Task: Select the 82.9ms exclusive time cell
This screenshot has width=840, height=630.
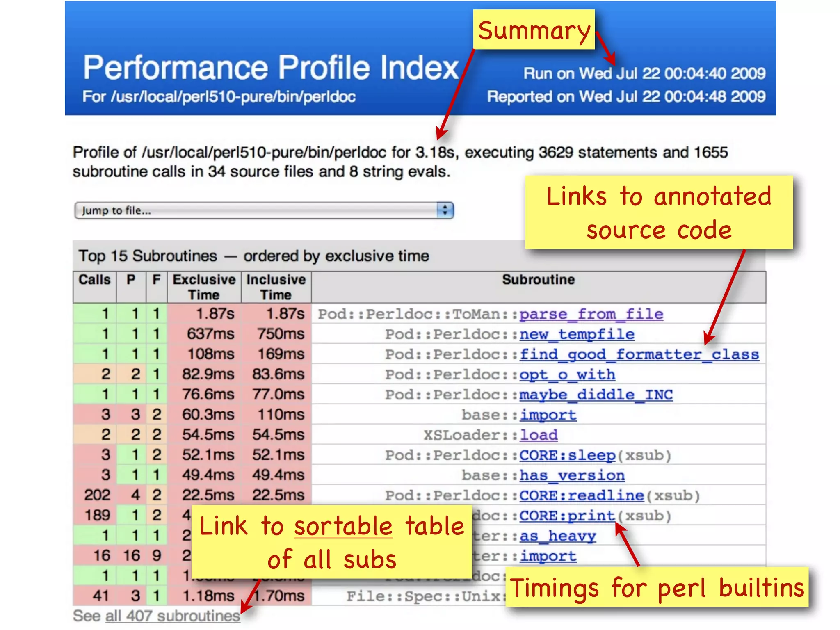Action: click(204, 374)
